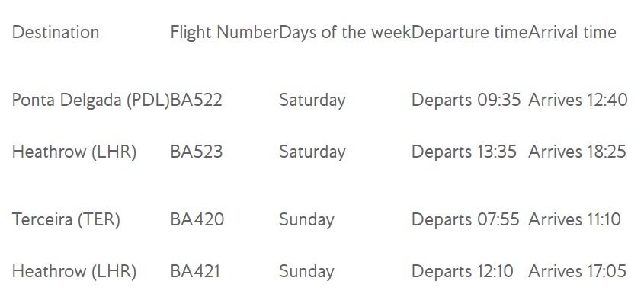The height and width of the screenshot is (297, 644).
Task: Click the Destination column header
Action: (56, 32)
